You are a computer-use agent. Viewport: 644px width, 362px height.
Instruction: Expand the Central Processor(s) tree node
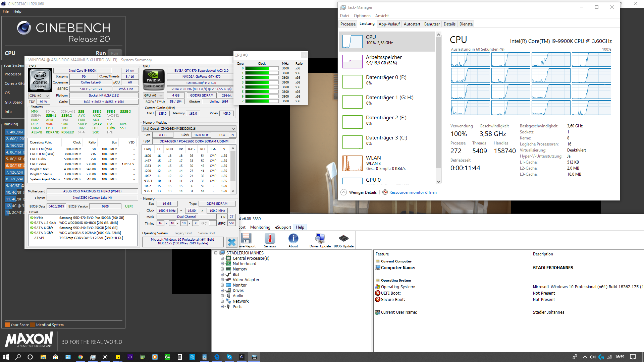222,258
